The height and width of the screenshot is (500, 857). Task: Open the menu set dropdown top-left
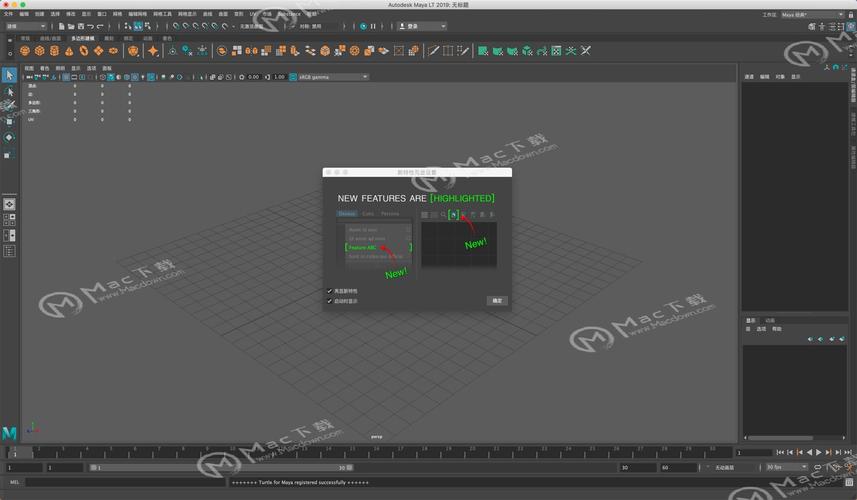(26, 26)
